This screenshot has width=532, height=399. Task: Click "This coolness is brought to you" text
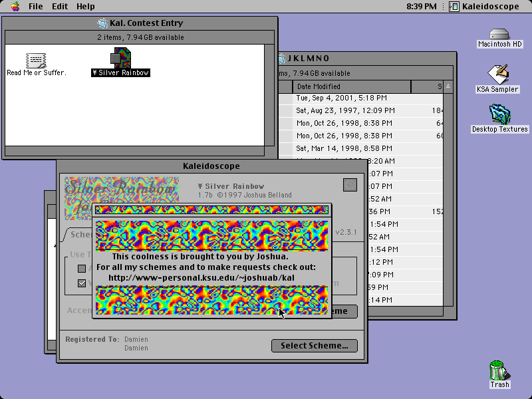pos(200,257)
